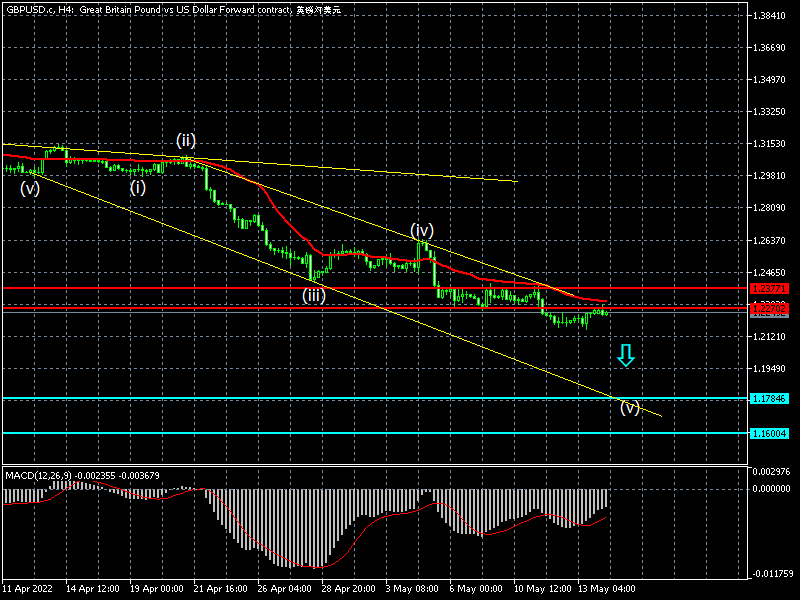800x600 pixels.
Task: Select the wave (i) label
Action: pos(137,186)
